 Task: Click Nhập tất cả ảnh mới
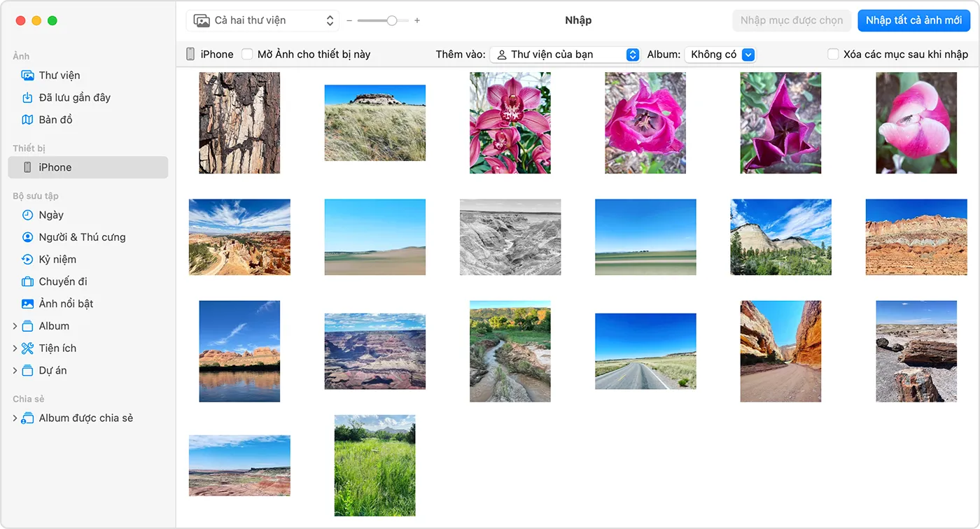[913, 20]
